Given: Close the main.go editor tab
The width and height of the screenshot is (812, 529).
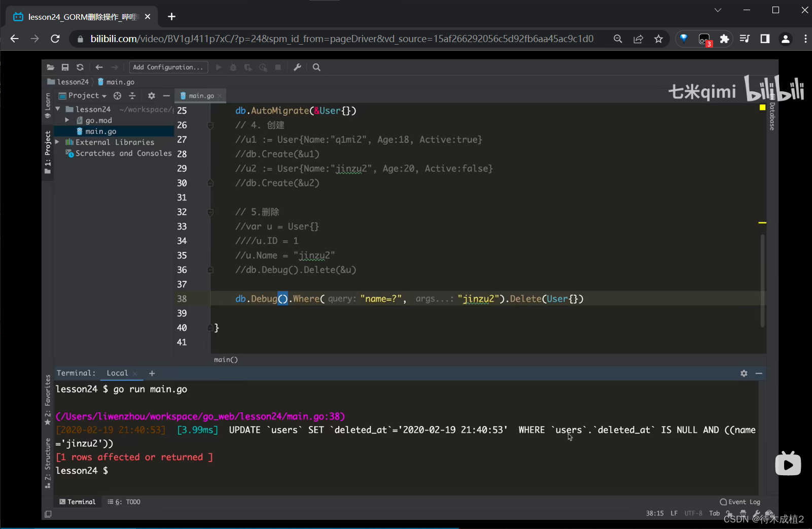Looking at the screenshot, I should click(x=220, y=96).
